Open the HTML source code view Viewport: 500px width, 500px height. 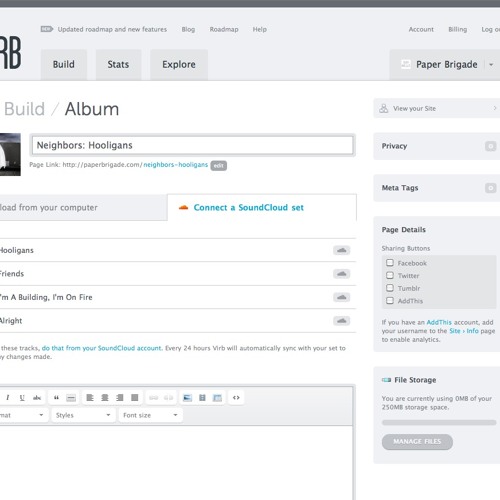tap(236, 397)
